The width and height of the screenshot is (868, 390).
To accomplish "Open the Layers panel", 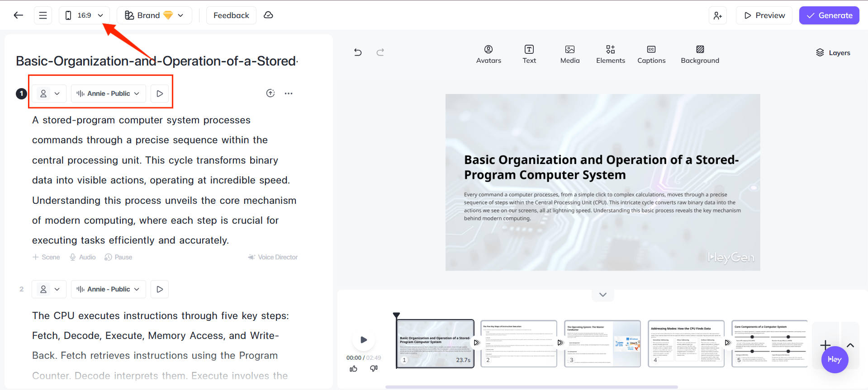I will (833, 53).
